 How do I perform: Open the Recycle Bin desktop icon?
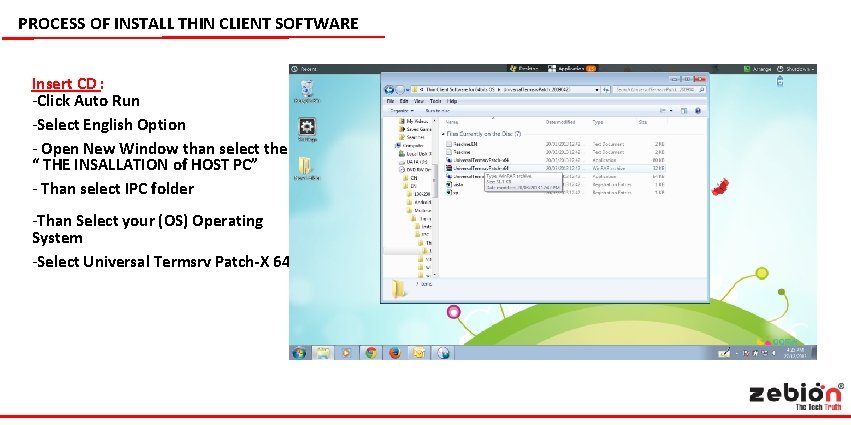click(307, 91)
